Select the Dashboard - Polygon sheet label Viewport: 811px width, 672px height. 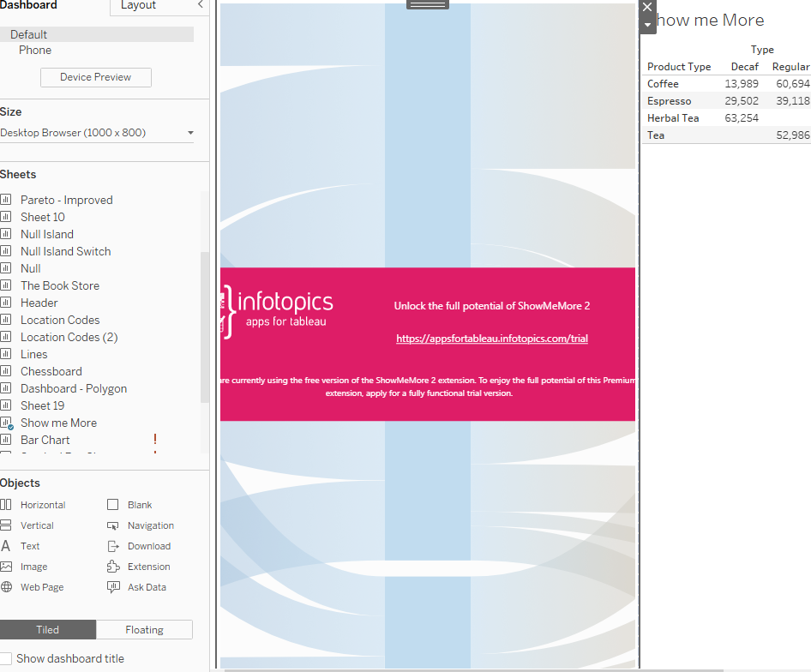[x=74, y=388]
